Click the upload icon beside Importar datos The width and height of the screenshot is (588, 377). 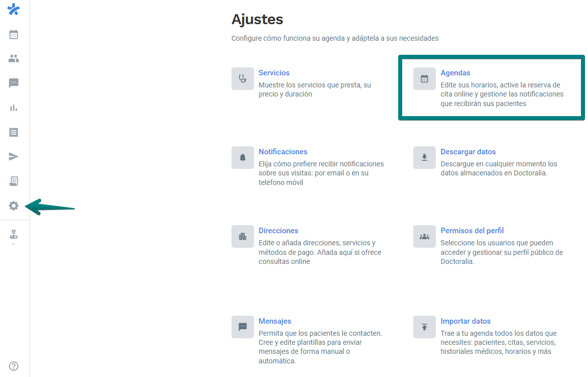[x=424, y=327]
